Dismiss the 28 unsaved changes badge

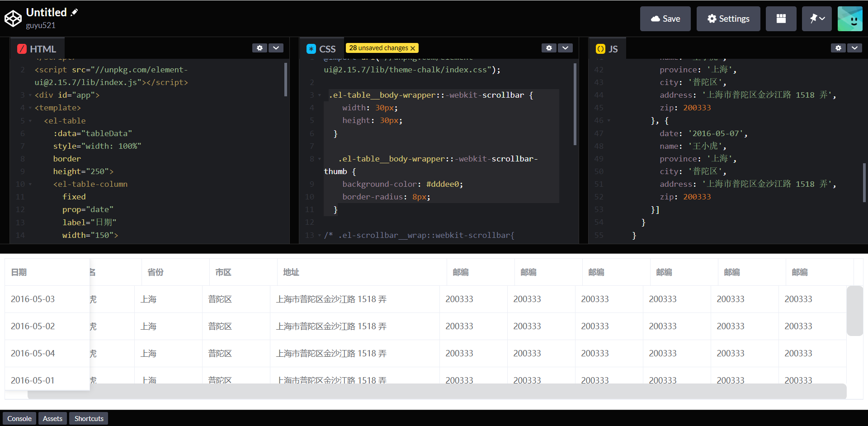tap(413, 48)
